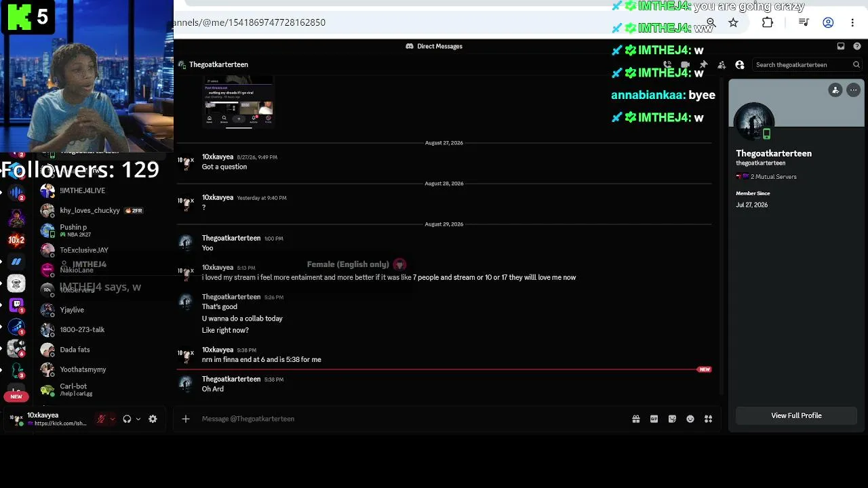Screen dimensions: 868x488
Task: Expand microphone input options arrow
Action: (x=113, y=419)
